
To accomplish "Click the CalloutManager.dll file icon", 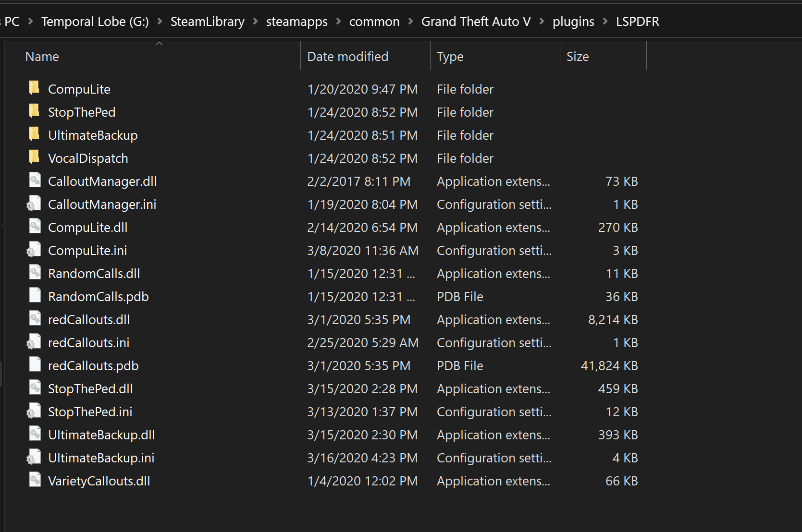I will pyautogui.click(x=35, y=181).
